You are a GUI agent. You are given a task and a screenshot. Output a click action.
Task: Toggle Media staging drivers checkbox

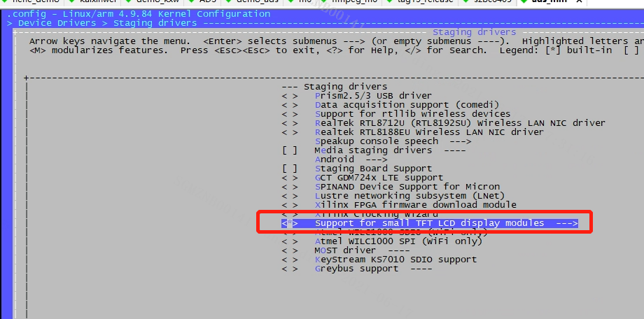[x=290, y=150]
